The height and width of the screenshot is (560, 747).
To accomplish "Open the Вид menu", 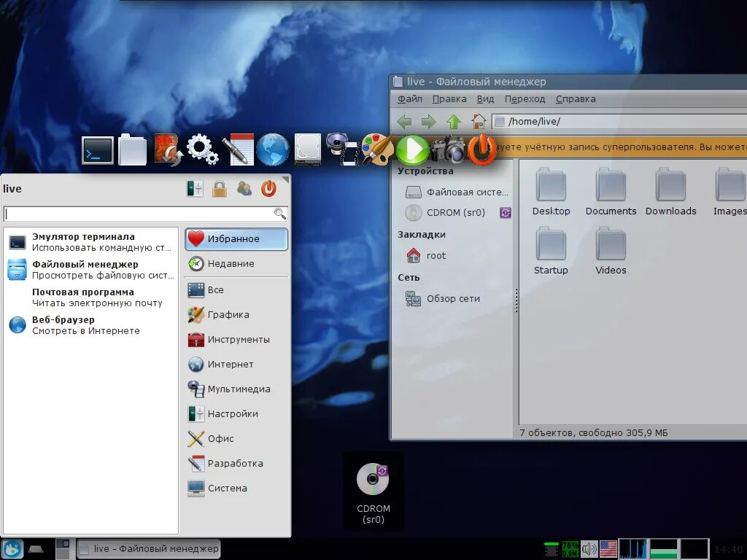I will pyautogui.click(x=485, y=99).
